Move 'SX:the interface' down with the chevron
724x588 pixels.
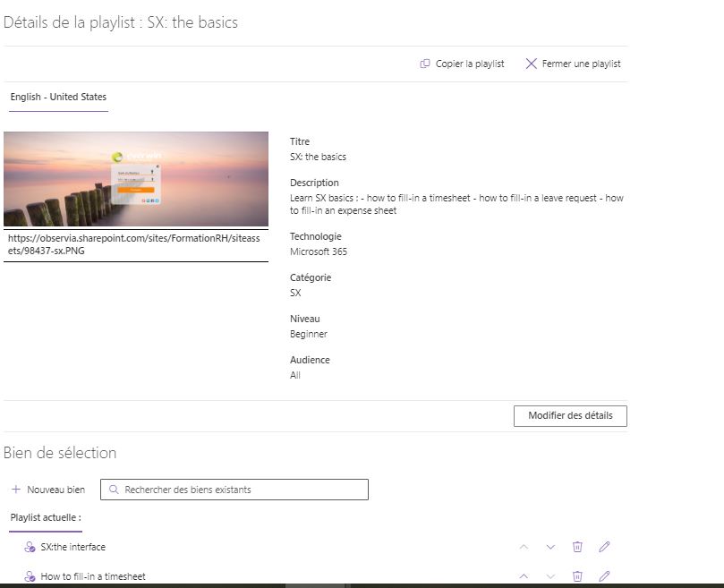(x=550, y=546)
